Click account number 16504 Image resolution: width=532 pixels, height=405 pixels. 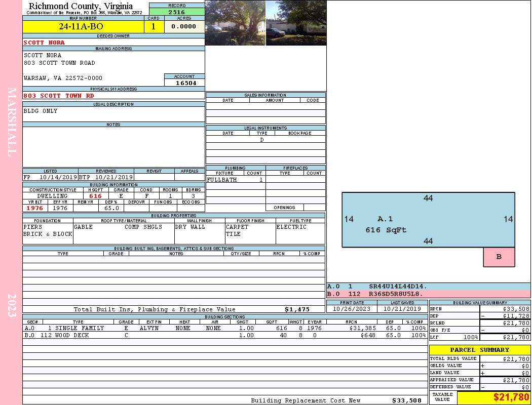[x=186, y=83]
